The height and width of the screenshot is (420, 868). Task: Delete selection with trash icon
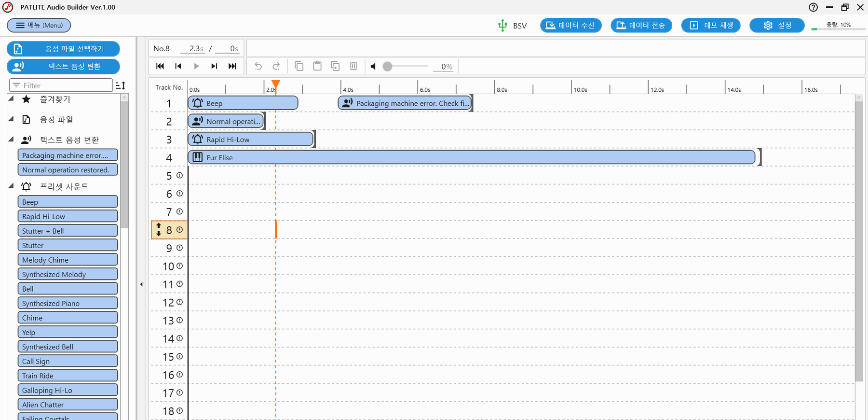pyautogui.click(x=353, y=66)
